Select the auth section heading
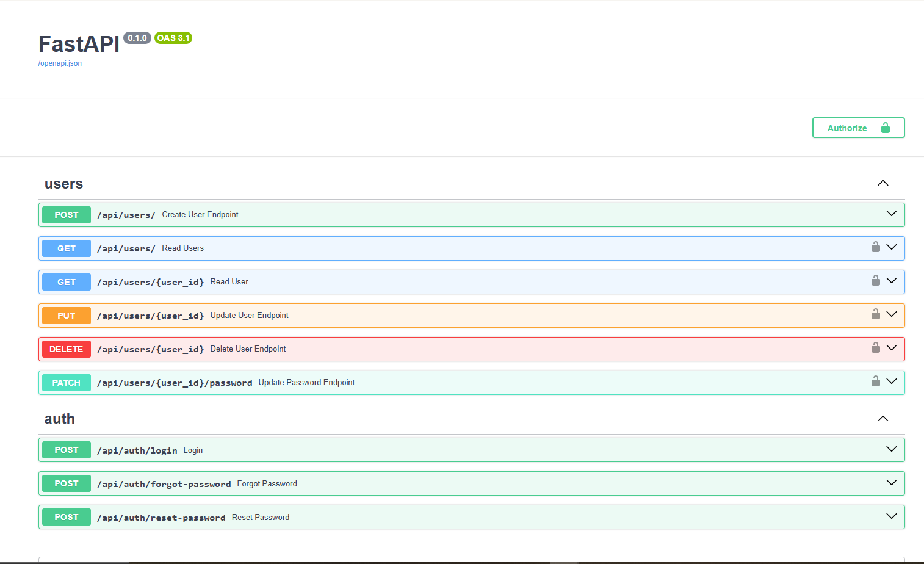Image resolution: width=924 pixels, height=564 pixels. [59, 419]
